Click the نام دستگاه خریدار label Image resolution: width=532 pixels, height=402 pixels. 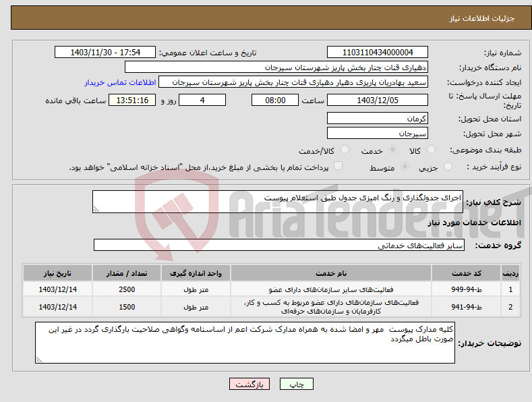tap(490, 67)
